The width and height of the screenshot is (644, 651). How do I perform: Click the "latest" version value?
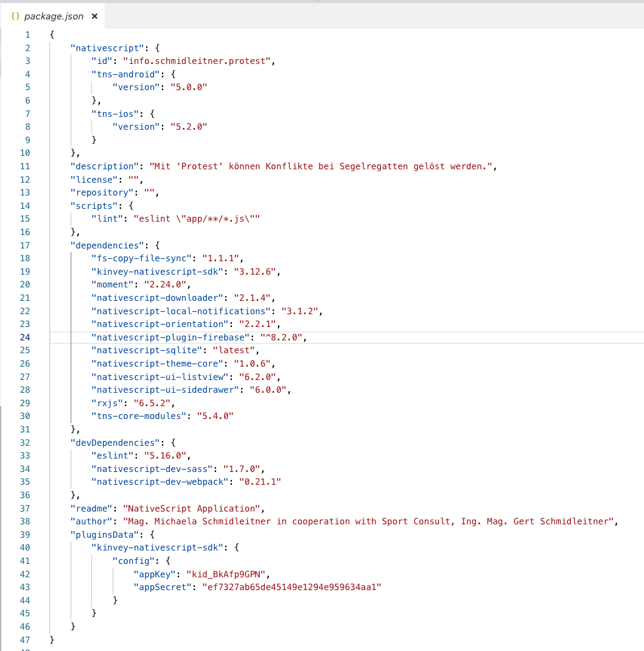pos(234,350)
